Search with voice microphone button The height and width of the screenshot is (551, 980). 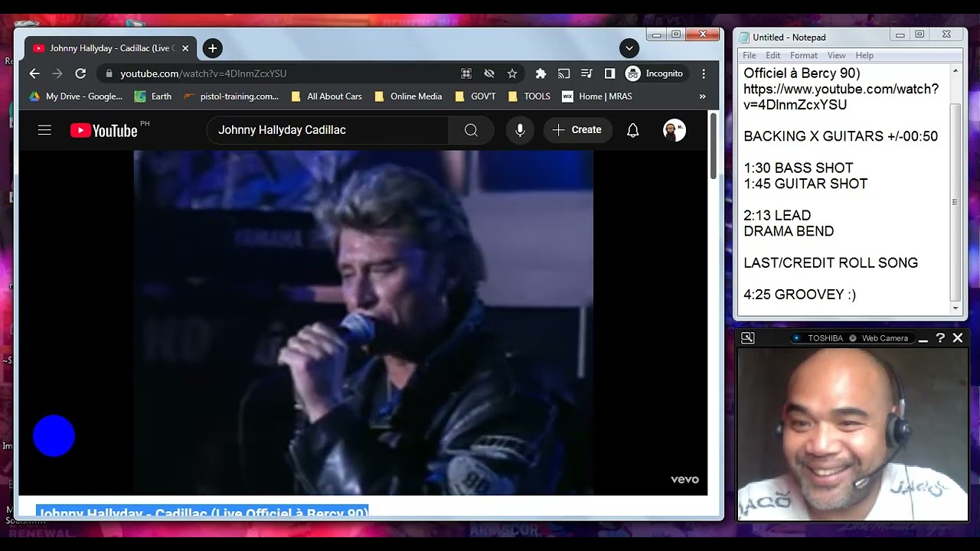click(x=520, y=130)
